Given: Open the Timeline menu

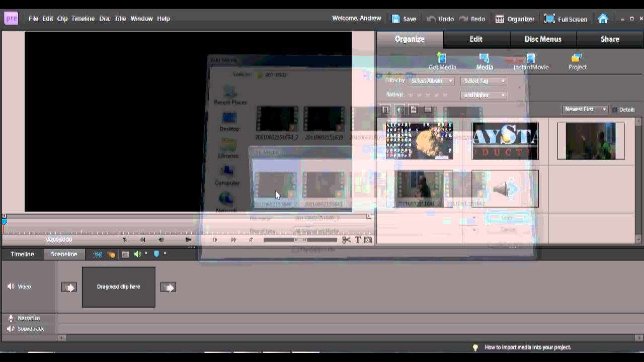Looking at the screenshot, I should tap(83, 19).
